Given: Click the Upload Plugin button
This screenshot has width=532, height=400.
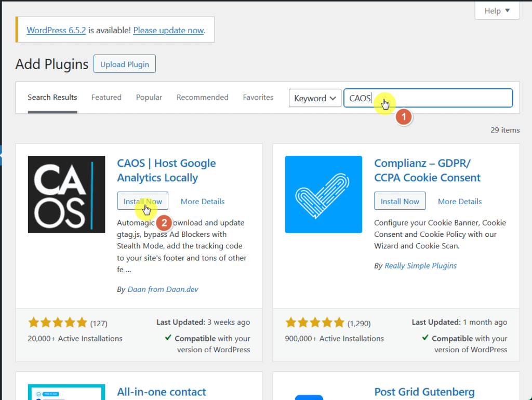Looking at the screenshot, I should [125, 64].
